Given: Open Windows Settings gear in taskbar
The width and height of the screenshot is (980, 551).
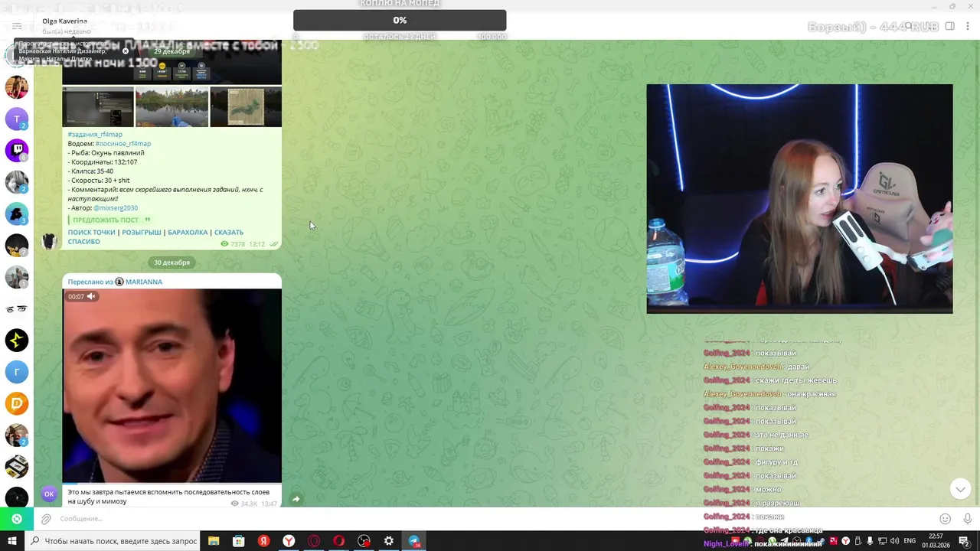Looking at the screenshot, I should click(x=389, y=541).
